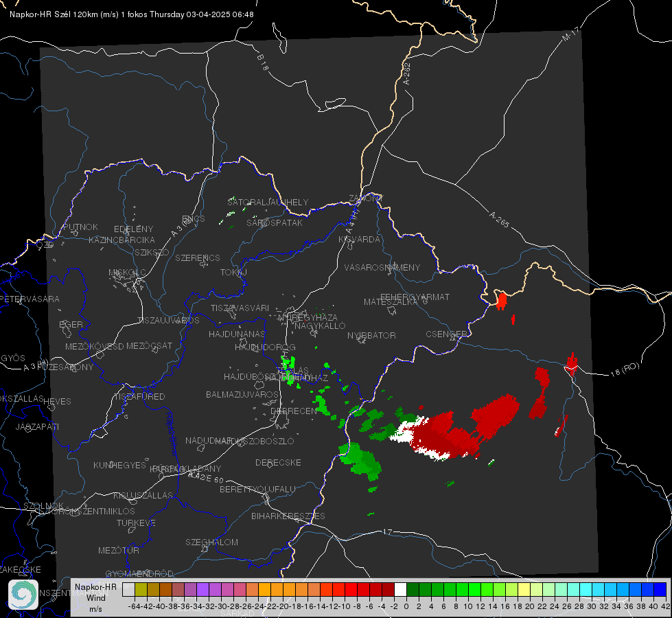Click the DEBRECEN city label

coord(294,411)
